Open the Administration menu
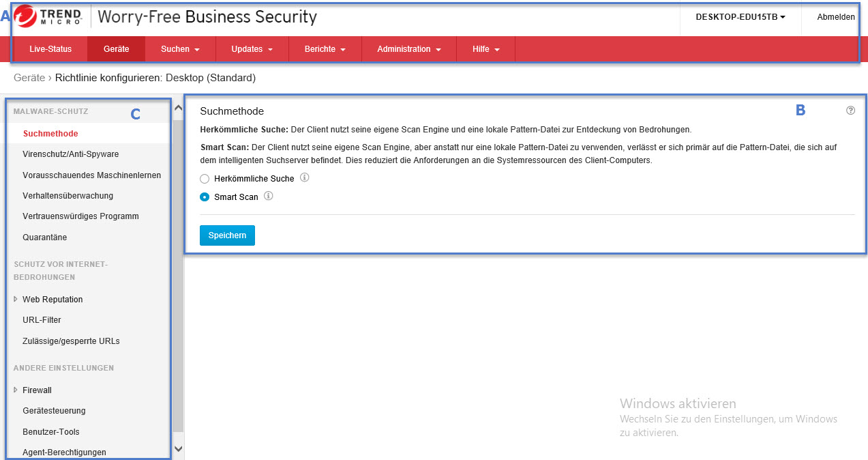The image size is (868, 460). (408, 49)
